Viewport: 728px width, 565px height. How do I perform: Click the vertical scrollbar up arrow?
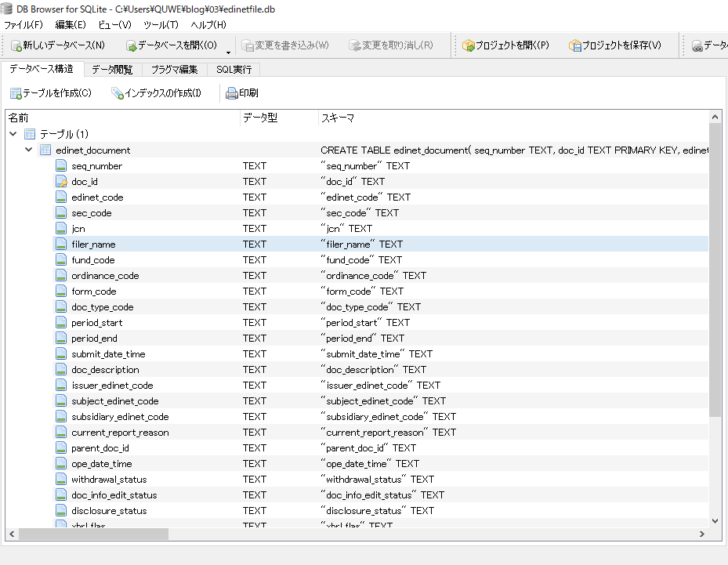(715, 118)
